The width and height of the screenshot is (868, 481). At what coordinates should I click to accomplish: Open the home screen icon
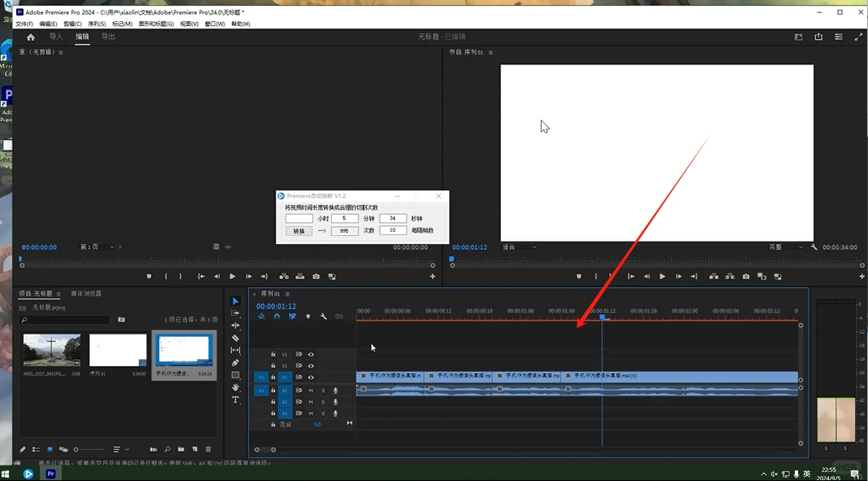(30, 37)
